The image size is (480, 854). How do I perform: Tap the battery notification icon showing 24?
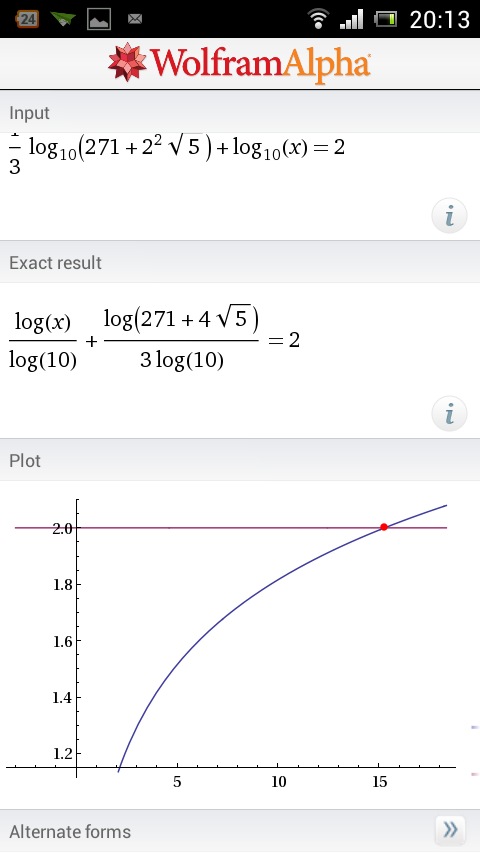coord(27,20)
